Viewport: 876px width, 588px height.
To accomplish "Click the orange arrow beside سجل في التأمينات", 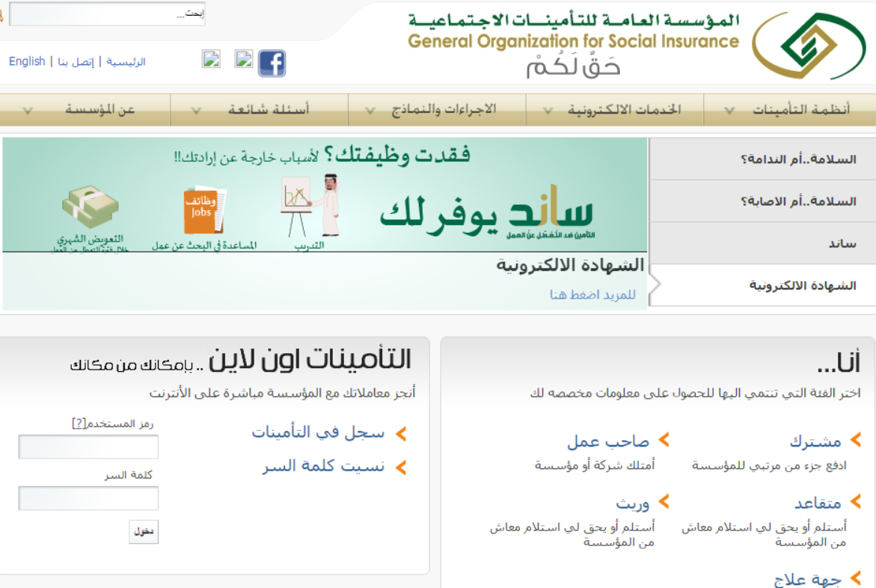I will click(400, 433).
